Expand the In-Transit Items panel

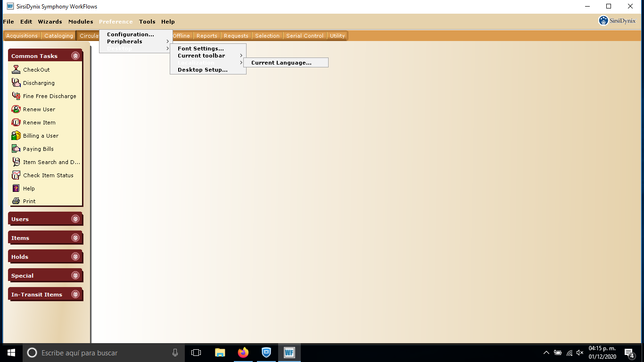(x=75, y=295)
